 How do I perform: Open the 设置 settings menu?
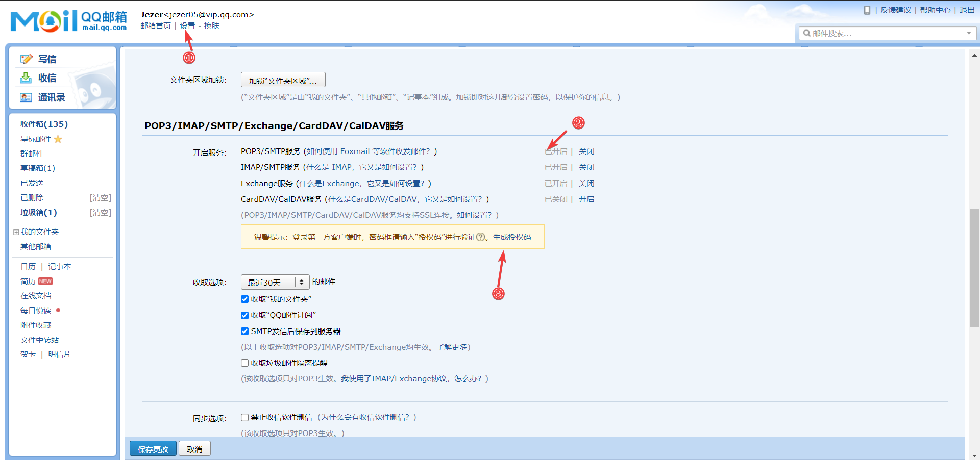coord(187,25)
